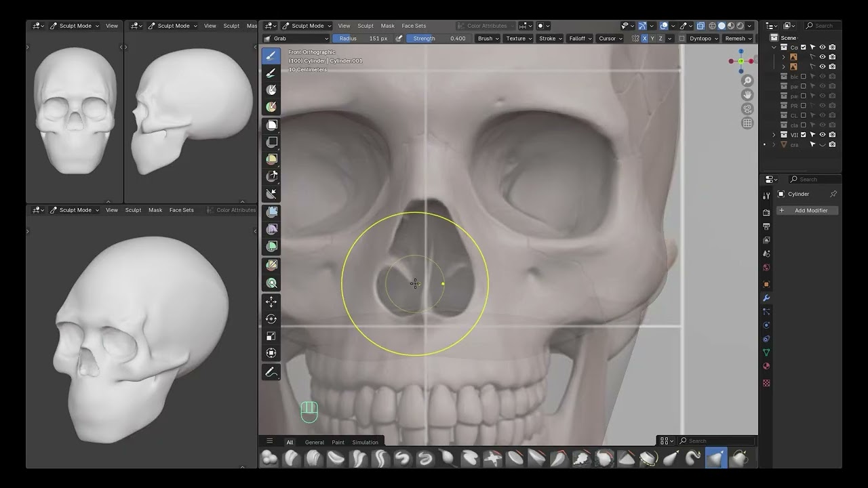Collapse the Co collection tree arrow
The width and height of the screenshot is (868, 488).
pyautogui.click(x=774, y=47)
